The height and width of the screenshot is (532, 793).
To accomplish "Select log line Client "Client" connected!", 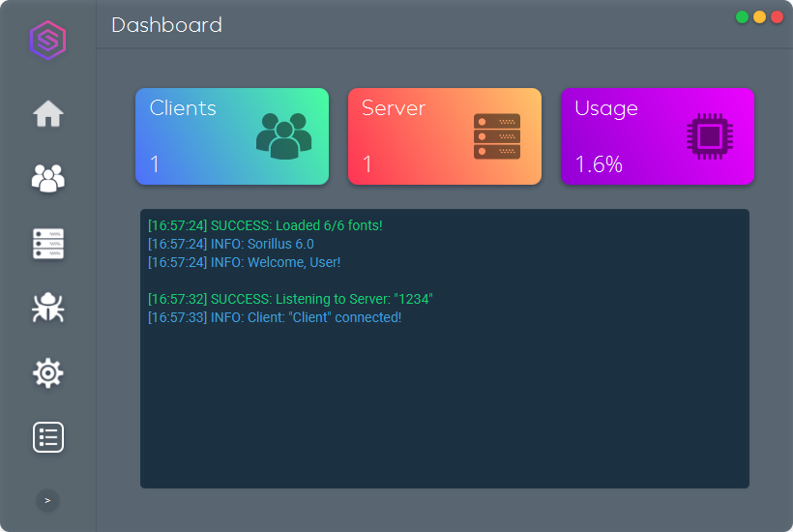I will [275, 317].
